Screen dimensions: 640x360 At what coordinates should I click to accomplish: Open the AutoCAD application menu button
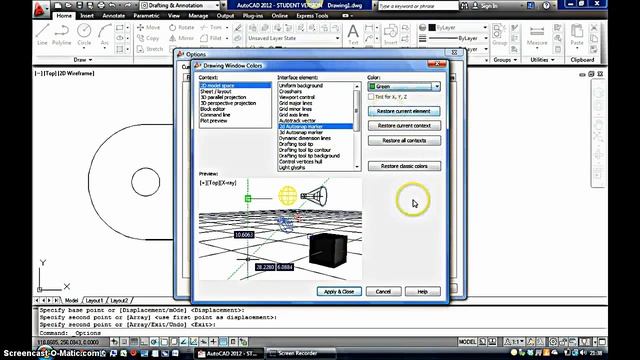tap(40, 8)
